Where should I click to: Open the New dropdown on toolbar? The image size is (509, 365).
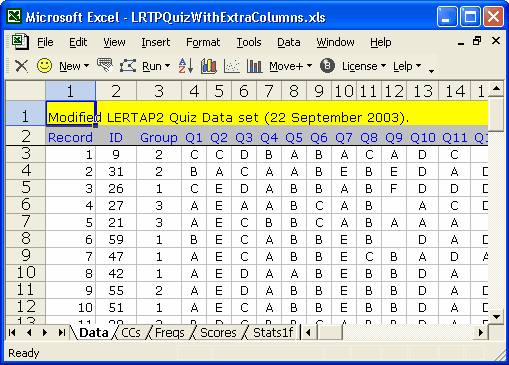[x=74, y=66]
